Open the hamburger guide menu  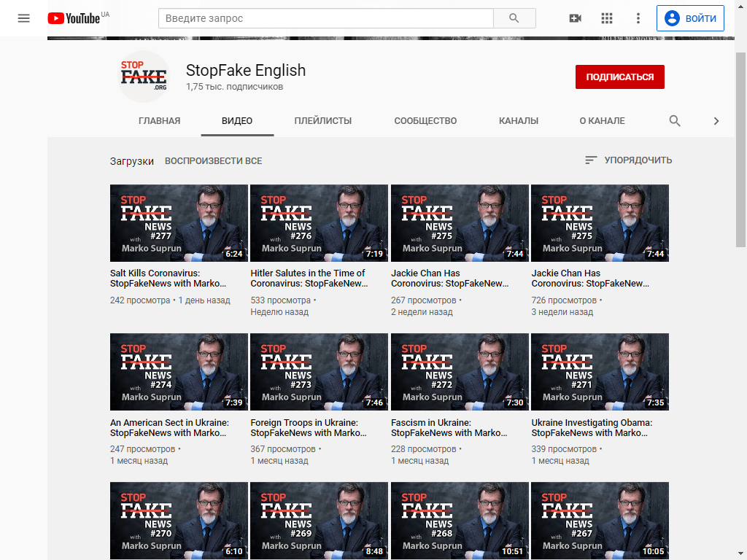click(24, 18)
